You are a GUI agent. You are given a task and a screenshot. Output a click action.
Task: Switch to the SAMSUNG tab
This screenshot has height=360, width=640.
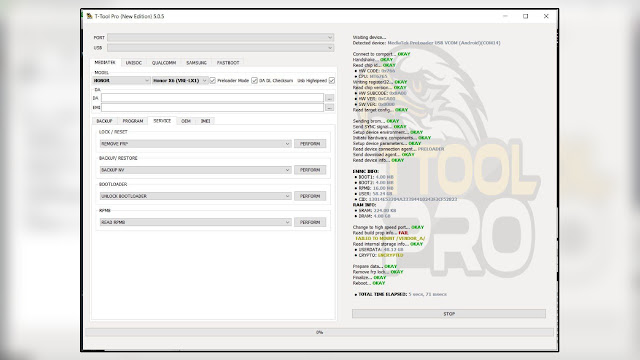(x=196, y=63)
